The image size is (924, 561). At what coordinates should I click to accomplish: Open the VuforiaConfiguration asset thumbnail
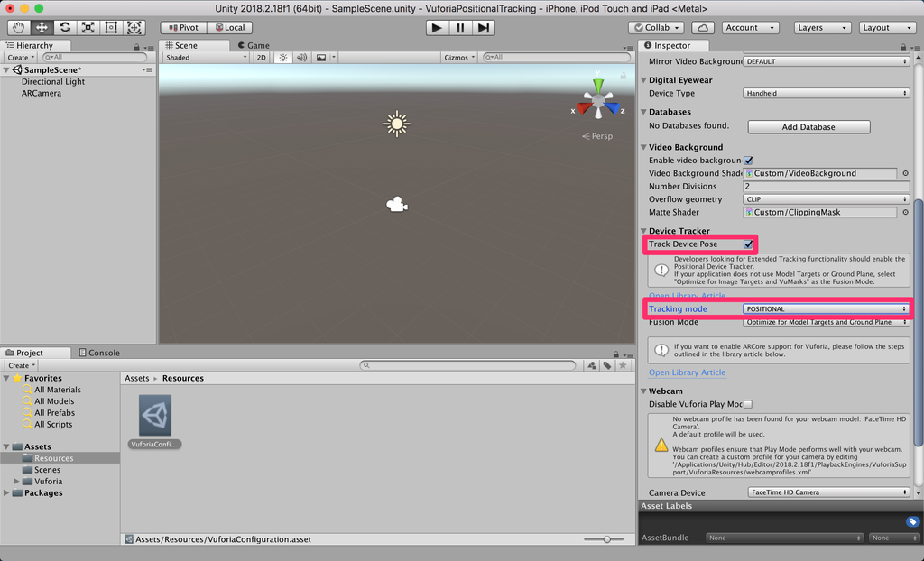(155, 416)
